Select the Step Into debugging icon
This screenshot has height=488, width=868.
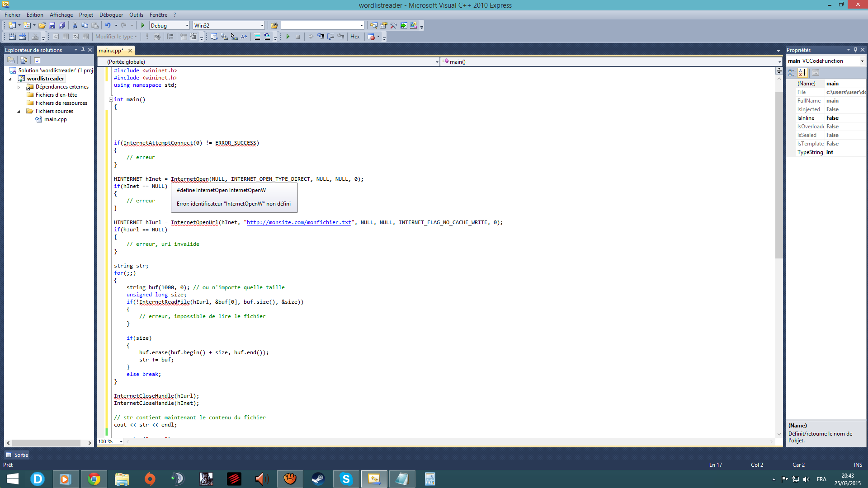coord(321,37)
